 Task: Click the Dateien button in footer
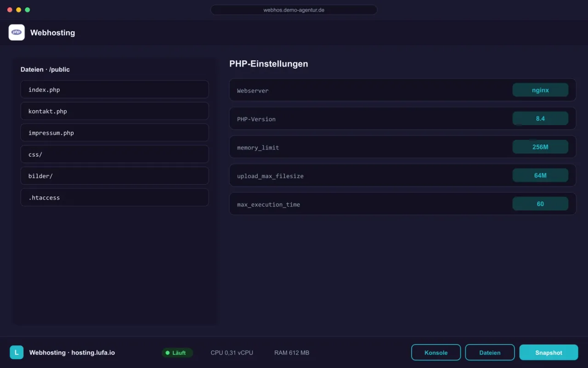[490, 352]
